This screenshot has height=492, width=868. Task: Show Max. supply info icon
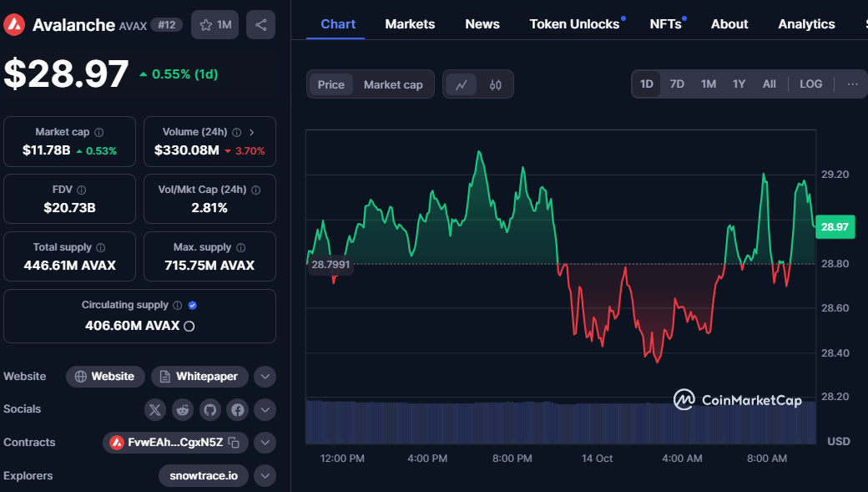click(x=241, y=247)
